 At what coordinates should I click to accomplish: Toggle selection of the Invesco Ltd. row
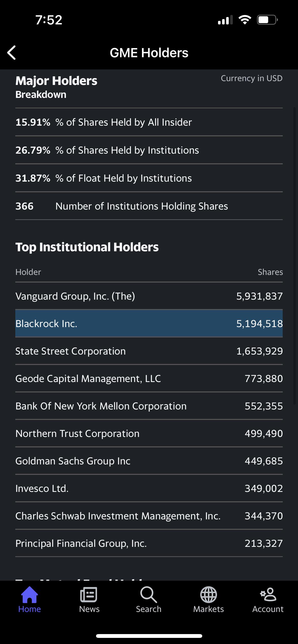click(x=149, y=488)
